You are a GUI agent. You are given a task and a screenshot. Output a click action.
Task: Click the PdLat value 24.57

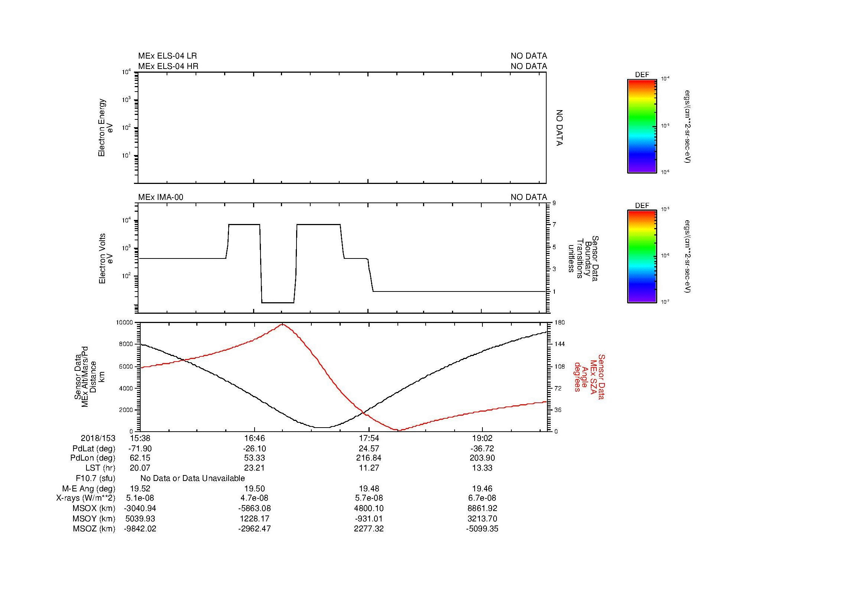[x=369, y=449]
